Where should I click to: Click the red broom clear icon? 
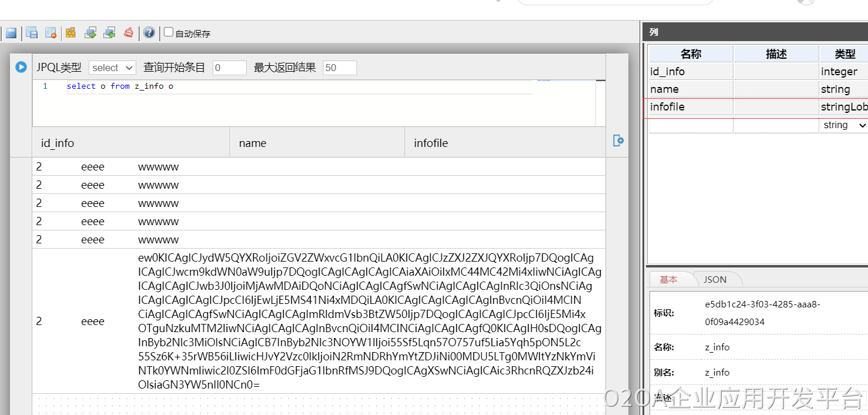tap(129, 33)
